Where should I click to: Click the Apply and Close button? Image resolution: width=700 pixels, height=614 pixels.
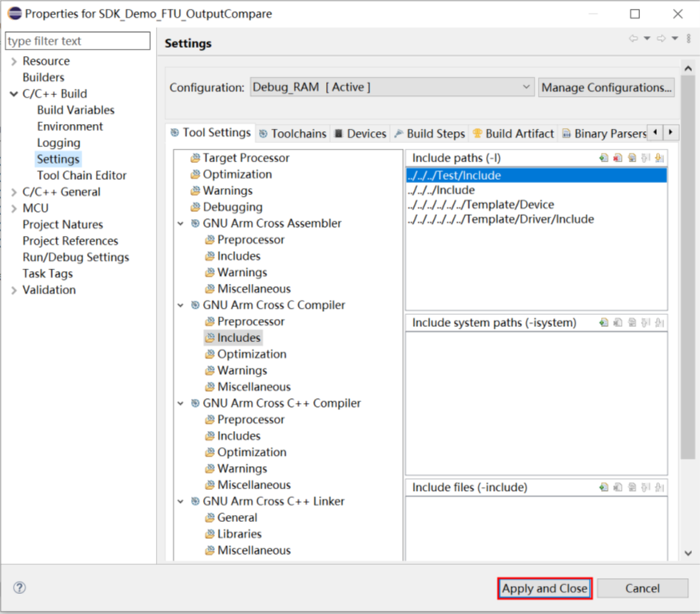(x=544, y=588)
